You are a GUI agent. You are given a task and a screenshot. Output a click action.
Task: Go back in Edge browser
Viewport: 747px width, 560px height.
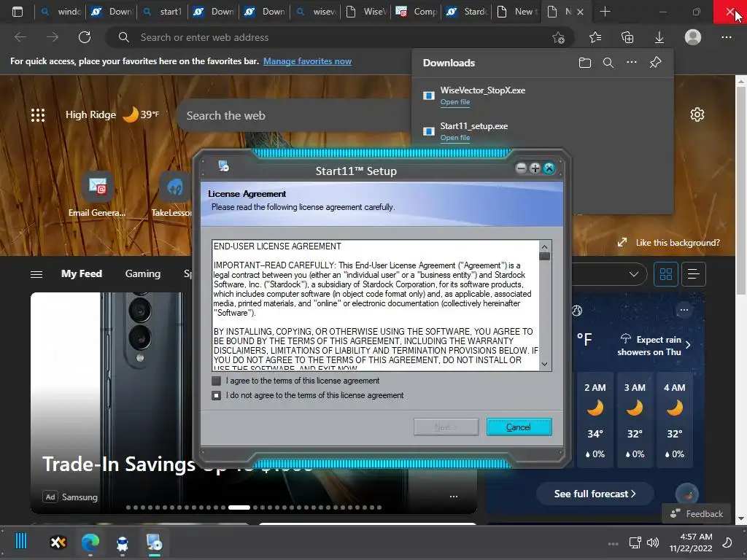coord(20,37)
